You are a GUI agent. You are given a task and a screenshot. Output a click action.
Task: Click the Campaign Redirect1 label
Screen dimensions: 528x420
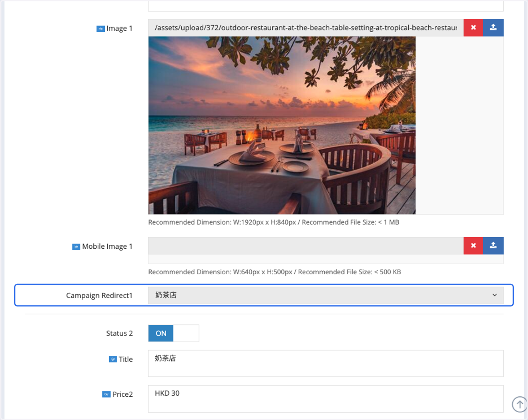pyautogui.click(x=99, y=295)
